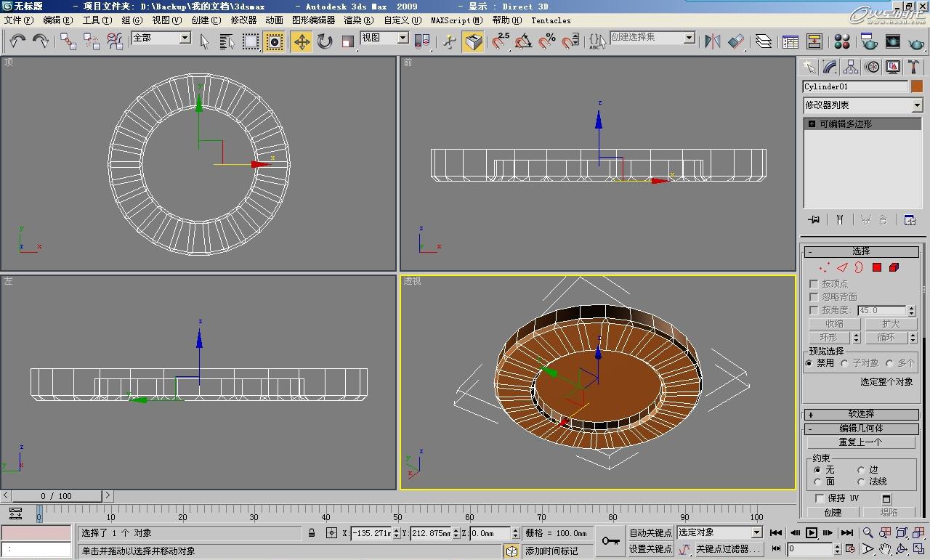The width and height of the screenshot is (930, 560).
Task: Toggle the 3D Snaps magnet 2.5 icon
Action: point(500,41)
